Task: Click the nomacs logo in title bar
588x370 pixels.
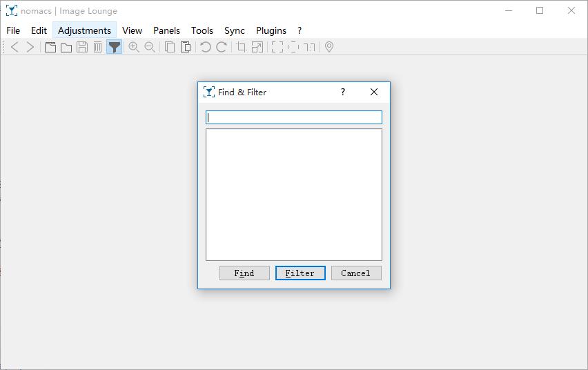Action: point(12,10)
